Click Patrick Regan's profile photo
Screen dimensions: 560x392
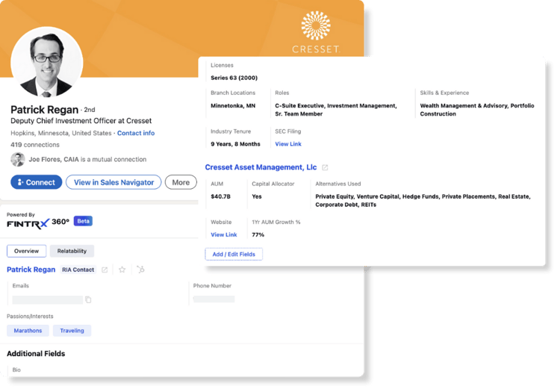[x=46, y=63]
